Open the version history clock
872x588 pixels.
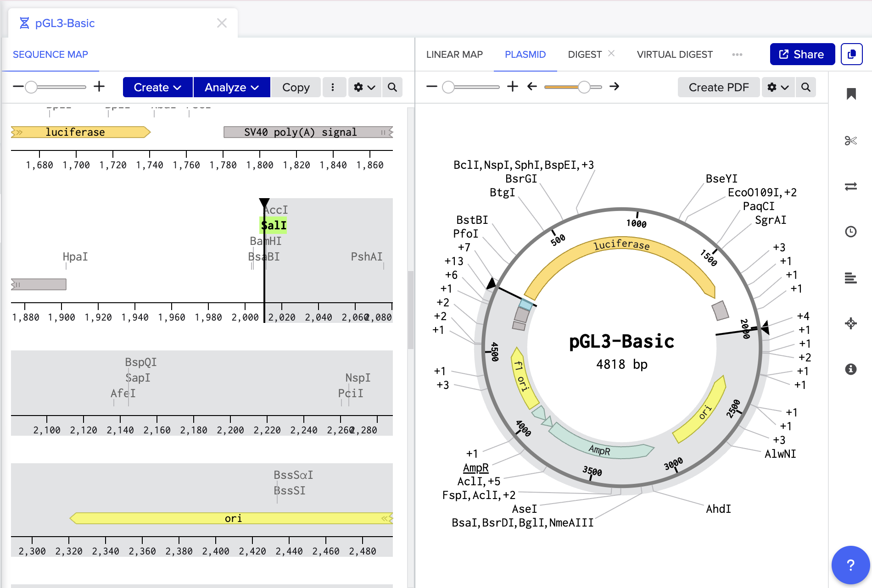(x=851, y=232)
